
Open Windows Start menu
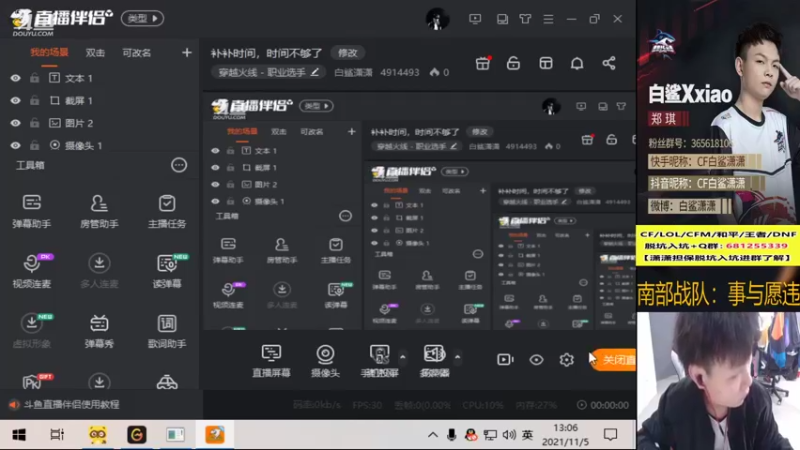coord(19,435)
